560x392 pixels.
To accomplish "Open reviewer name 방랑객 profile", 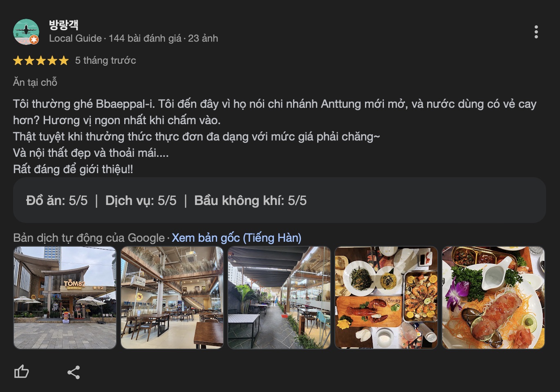I will pos(63,25).
